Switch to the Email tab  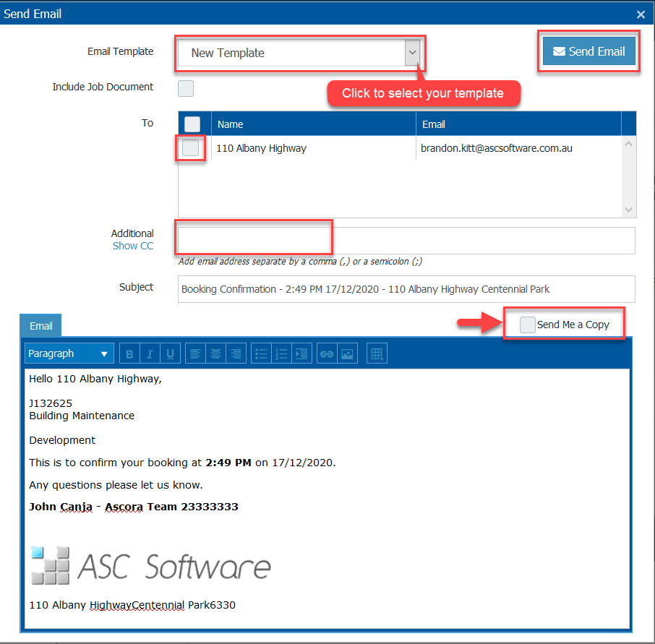point(41,326)
